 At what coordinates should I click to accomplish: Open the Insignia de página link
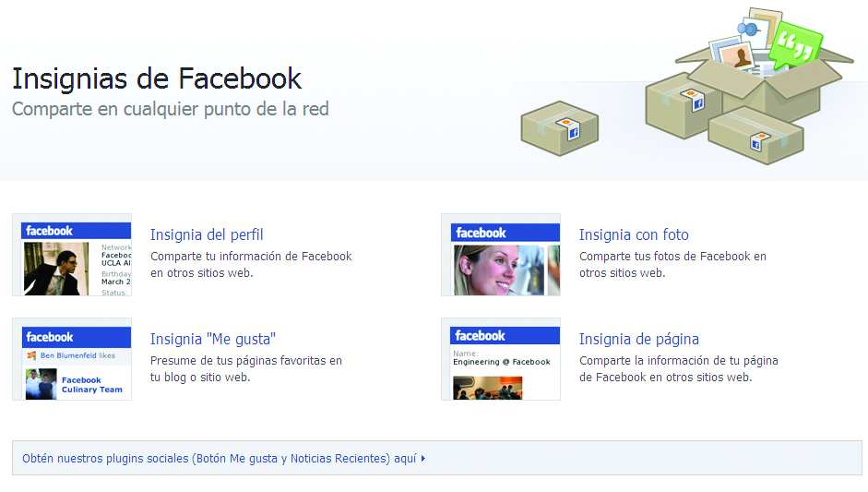pos(639,339)
